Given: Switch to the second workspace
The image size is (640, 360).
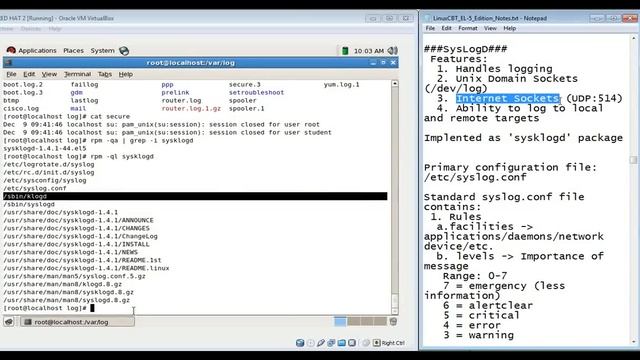Looking at the screenshot, I should (353, 322).
